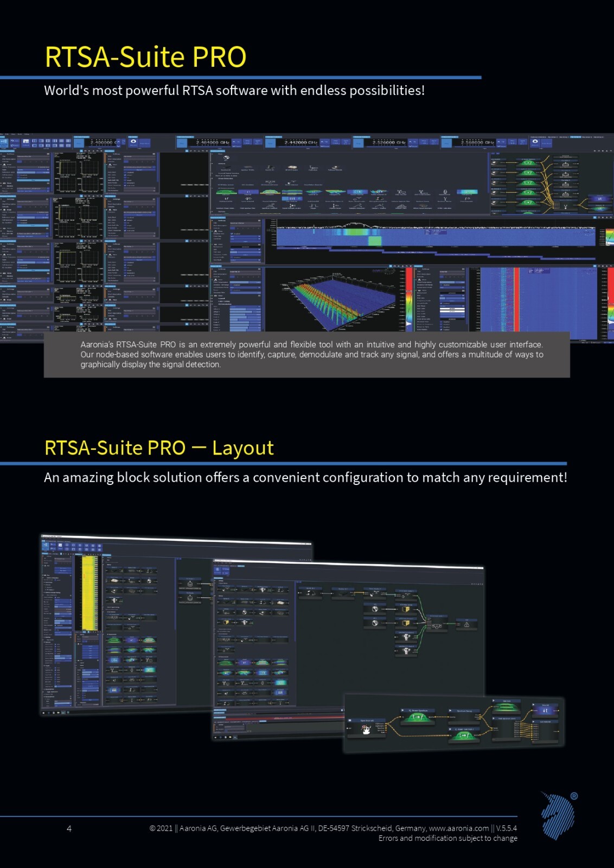Click the 2.400000 GHz frequency field
The width and height of the screenshot is (614, 868).
click(103, 142)
